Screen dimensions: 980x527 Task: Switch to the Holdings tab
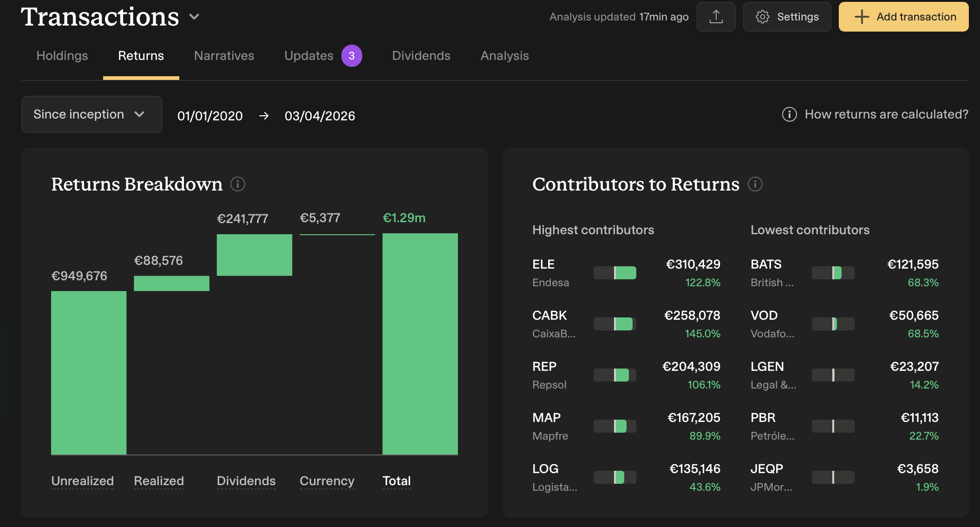coord(62,56)
